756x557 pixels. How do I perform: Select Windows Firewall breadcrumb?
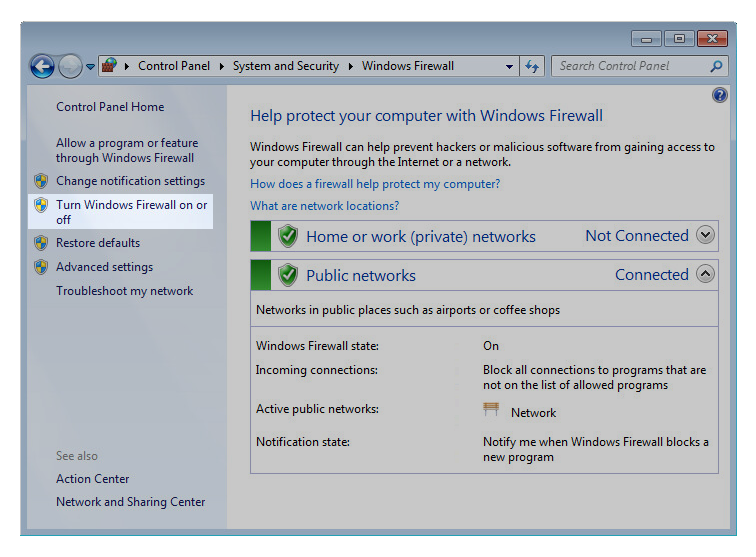(x=408, y=66)
